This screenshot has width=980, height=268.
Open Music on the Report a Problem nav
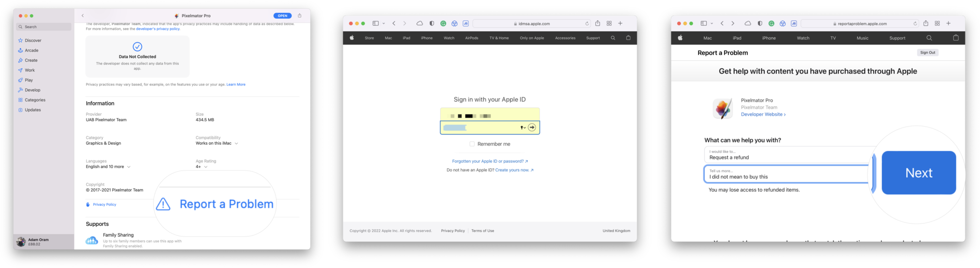[863, 38]
